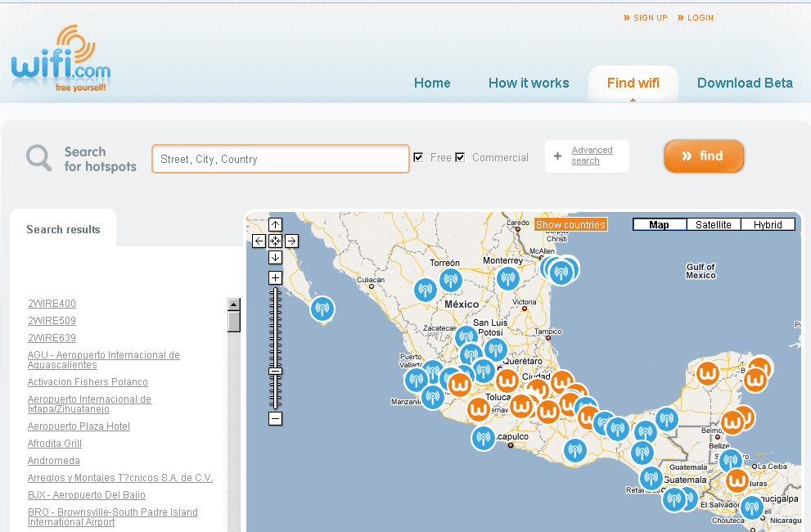Pan the map left with the arrow button

259,241
